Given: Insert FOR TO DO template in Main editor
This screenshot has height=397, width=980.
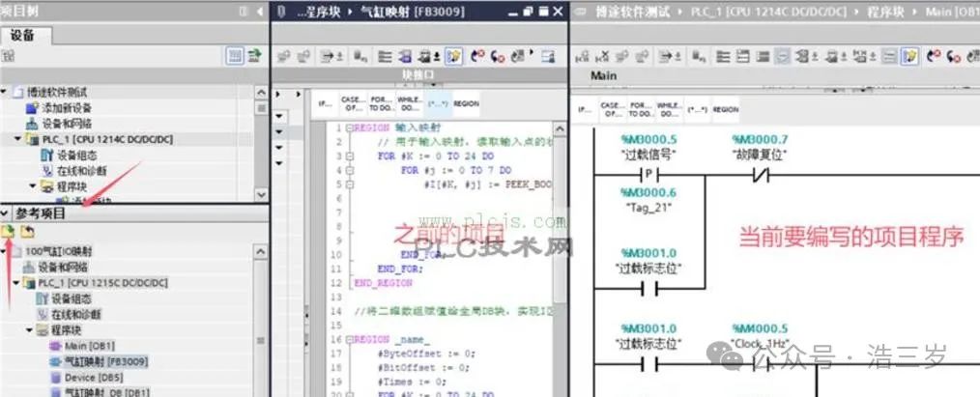Looking at the screenshot, I should [x=641, y=109].
